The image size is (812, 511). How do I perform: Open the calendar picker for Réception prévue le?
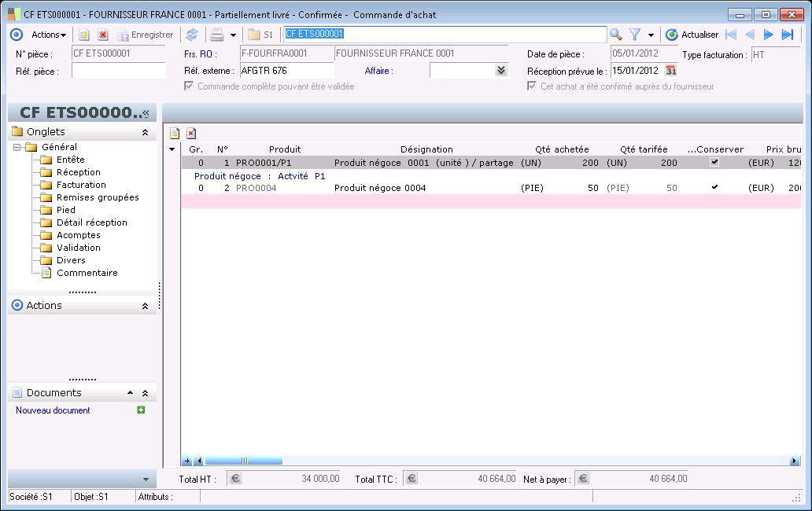[x=671, y=71]
